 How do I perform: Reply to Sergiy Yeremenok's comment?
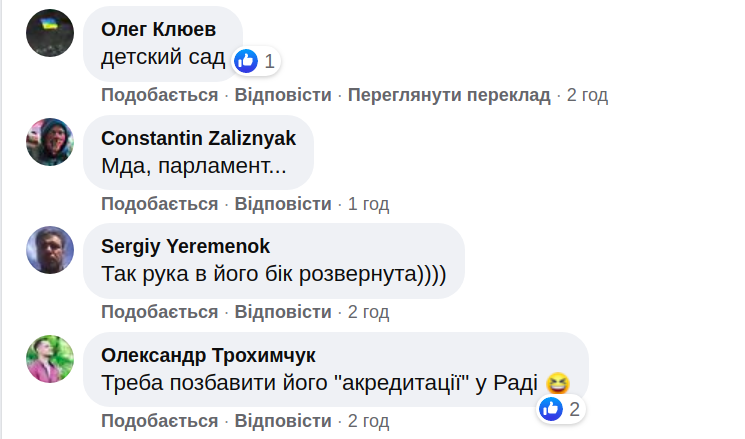283,312
